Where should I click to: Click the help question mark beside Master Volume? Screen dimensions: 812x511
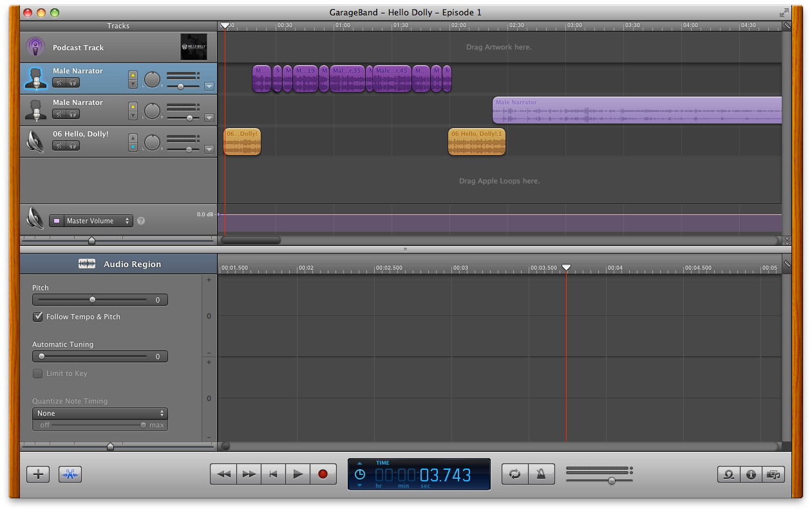click(141, 221)
